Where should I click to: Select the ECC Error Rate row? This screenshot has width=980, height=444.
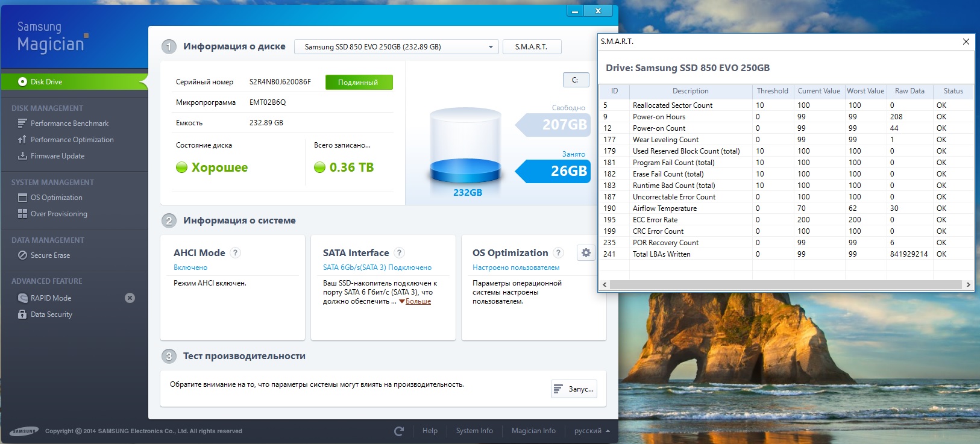[787, 220]
